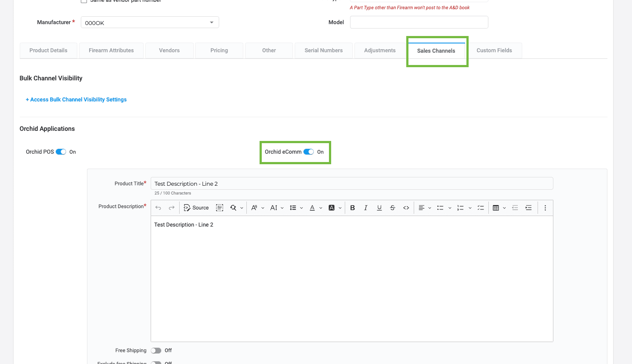The width and height of the screenshot is (632, 364).
Task: Expand the bulleted list style arrow
Action: (x=450, y=208)
